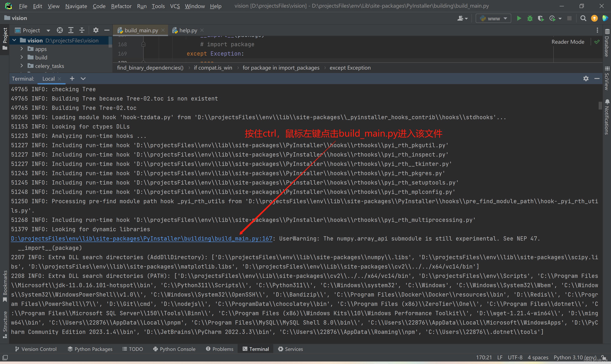
Task: Collapse the vision project root
Action: coord(14,40)
